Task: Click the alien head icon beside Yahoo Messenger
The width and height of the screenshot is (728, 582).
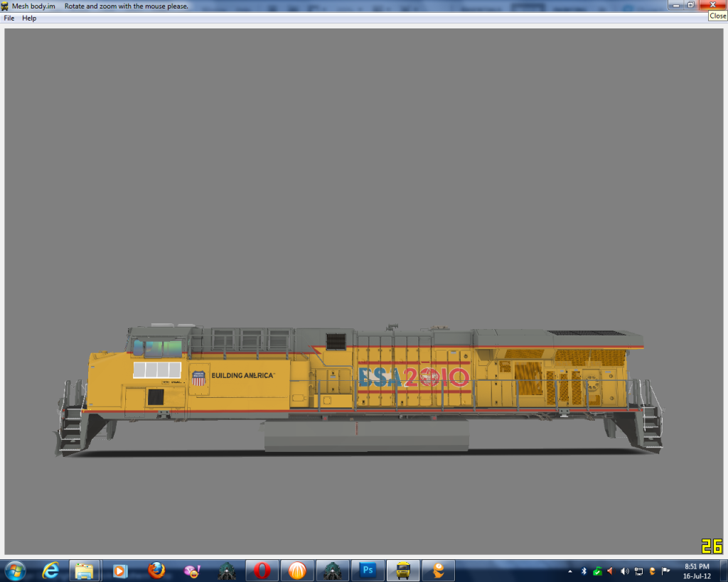Action: 227,571
